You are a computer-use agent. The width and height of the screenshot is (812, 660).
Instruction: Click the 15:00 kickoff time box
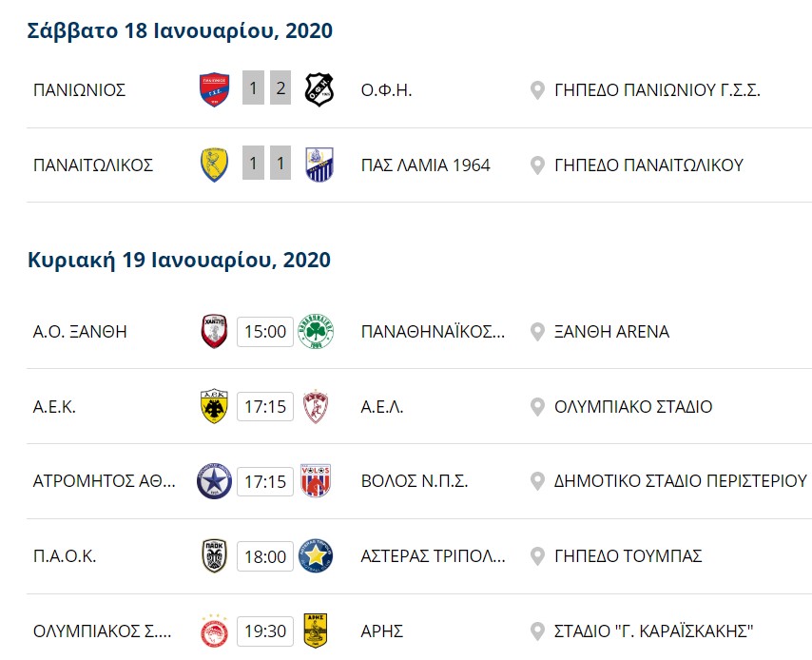(x=265, y=332)
